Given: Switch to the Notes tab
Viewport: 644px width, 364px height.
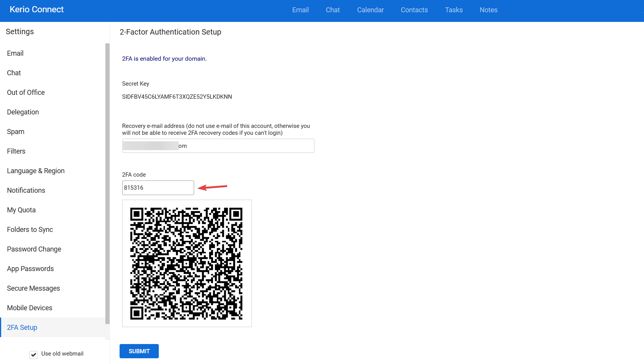Looking at the screenshot, I should tap(488, 10).
